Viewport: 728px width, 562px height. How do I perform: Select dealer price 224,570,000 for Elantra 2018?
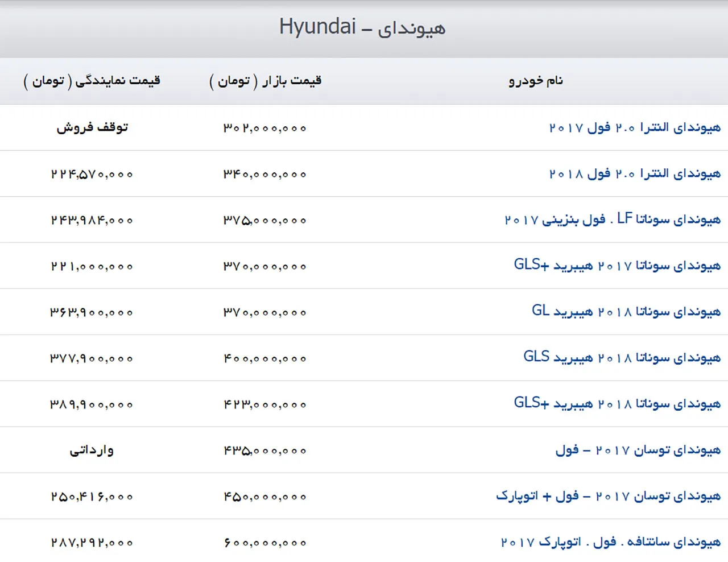[92, 175]
